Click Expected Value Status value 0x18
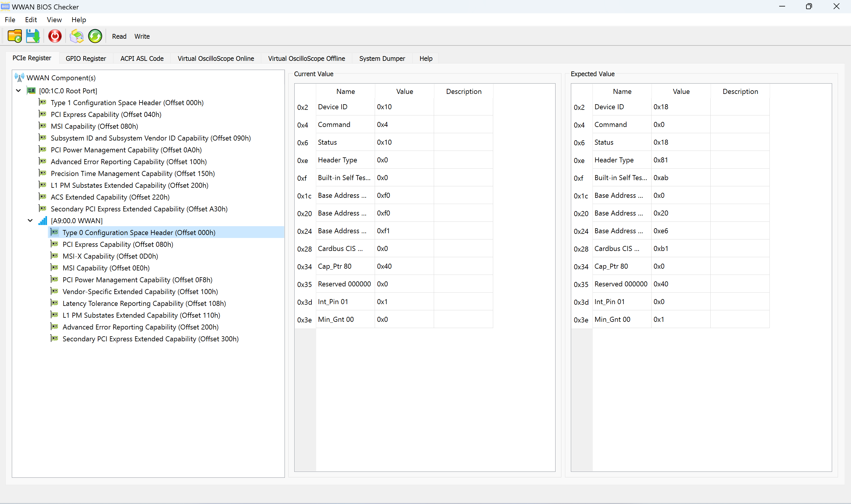The image size is (851, 504). (x=681, y=142)
